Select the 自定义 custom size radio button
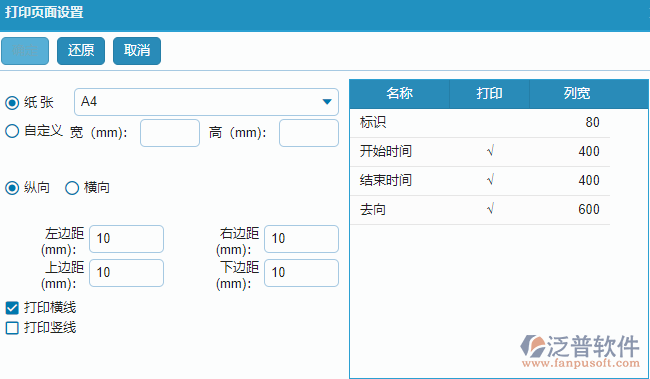The image size is (650, 379). pyautogui.click(x=12, y=131)
